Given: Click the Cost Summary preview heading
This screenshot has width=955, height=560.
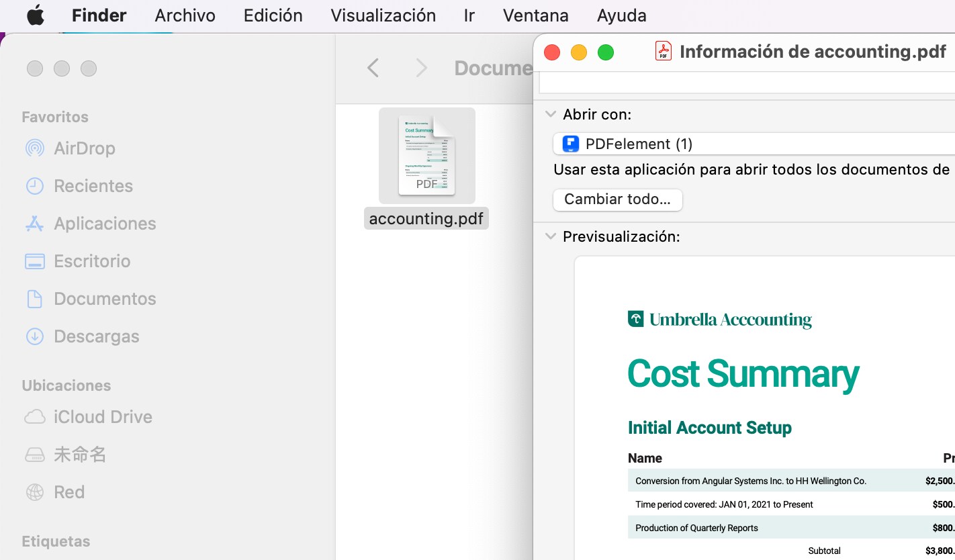Looking at the screenshot, I should click(x=743, y=374).
